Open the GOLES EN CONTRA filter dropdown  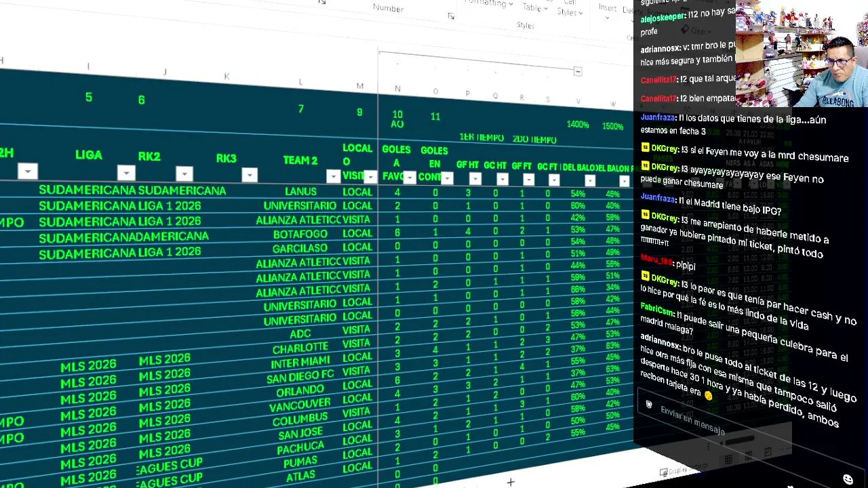click(x=447, y=178)
